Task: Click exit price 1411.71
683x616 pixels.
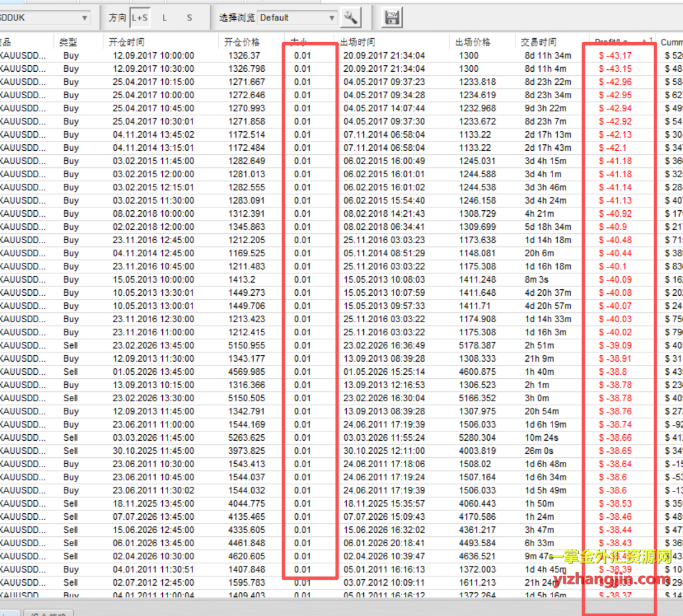Action: [x=475, y=306]
